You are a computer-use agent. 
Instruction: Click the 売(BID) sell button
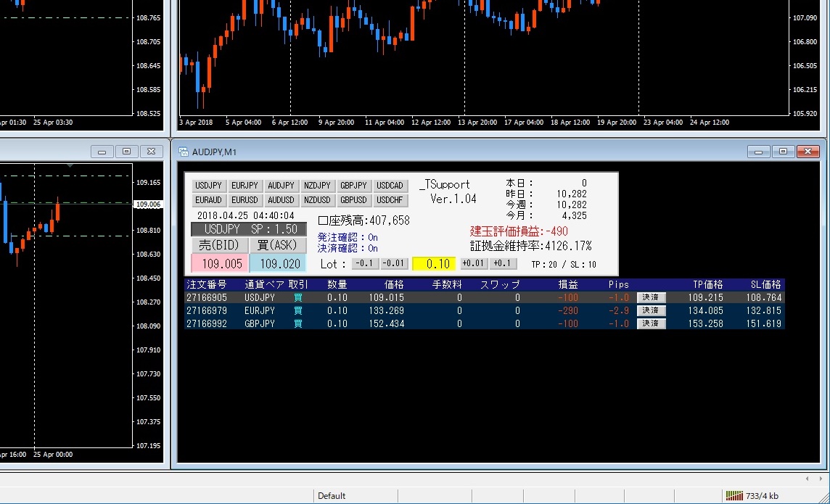(219, 245)
